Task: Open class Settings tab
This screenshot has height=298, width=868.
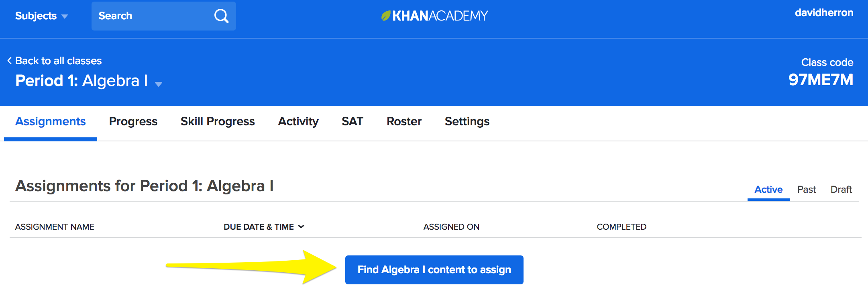Action: [467, 121]
